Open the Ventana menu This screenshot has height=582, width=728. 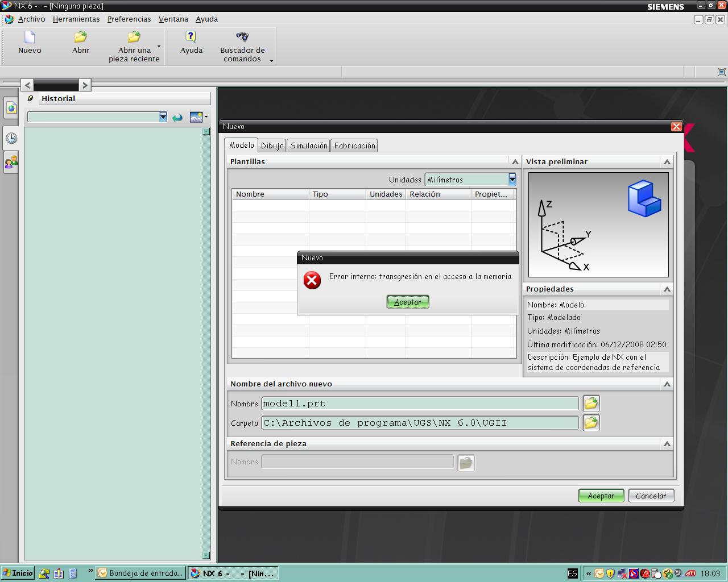[x=173, y=19]
